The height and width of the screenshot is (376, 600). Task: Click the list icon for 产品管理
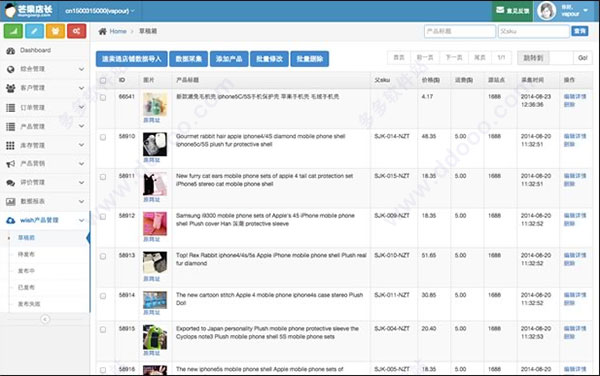10,127
